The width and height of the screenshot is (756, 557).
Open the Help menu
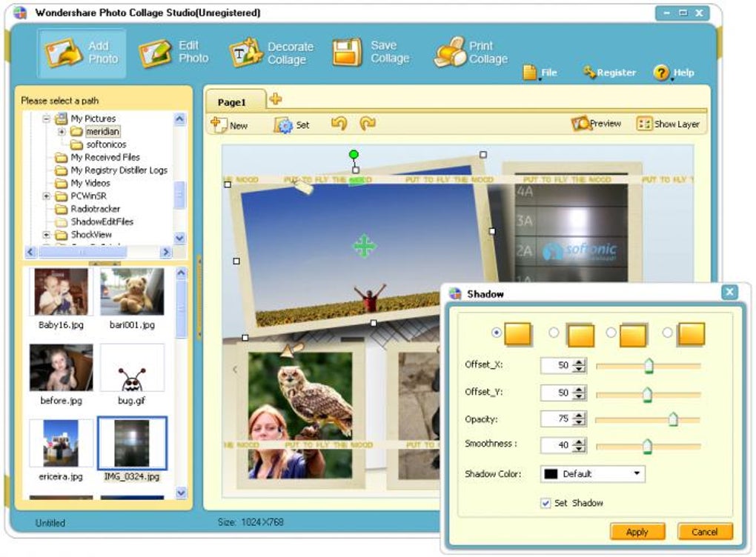pyautogui.click(x=674, y=73)
